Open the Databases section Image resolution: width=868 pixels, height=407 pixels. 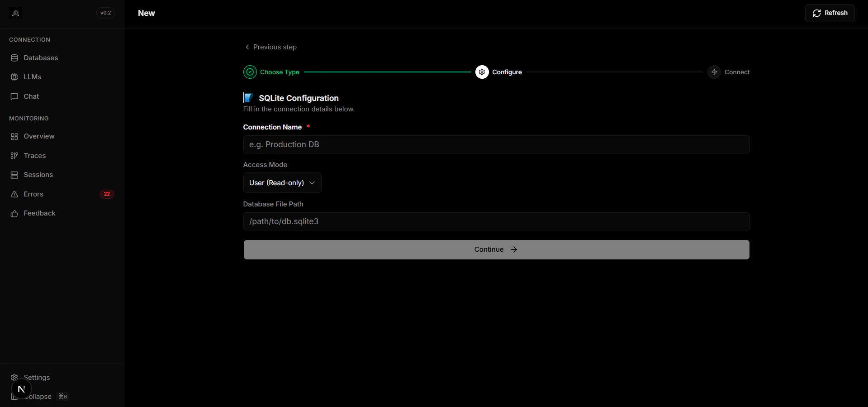coord(62,58)
